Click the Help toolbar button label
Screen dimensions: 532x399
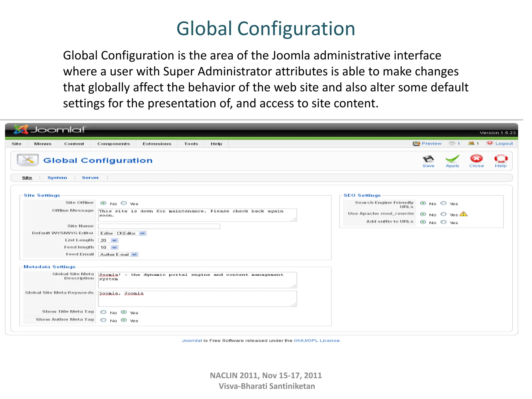pyautogui.click(x=501, y=166)
